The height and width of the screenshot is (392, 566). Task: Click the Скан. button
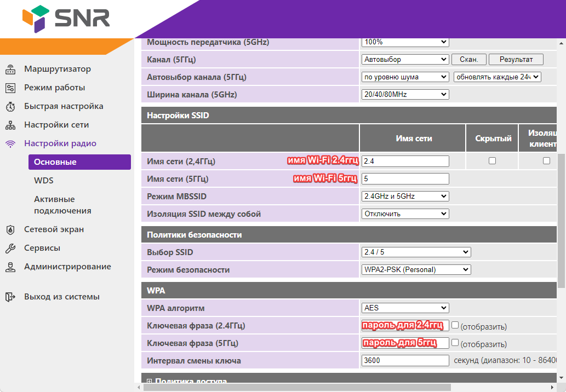tap(468, 60)
